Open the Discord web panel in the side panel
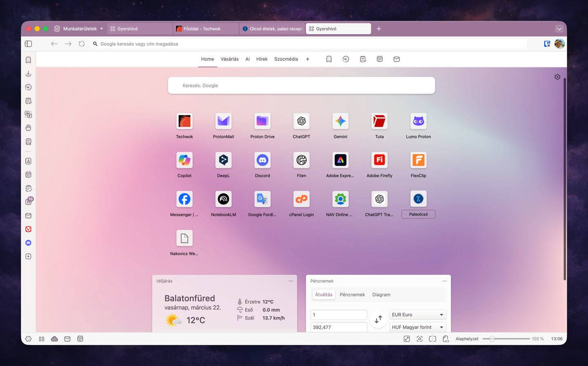588x366 pixels. tap(28, 243)
